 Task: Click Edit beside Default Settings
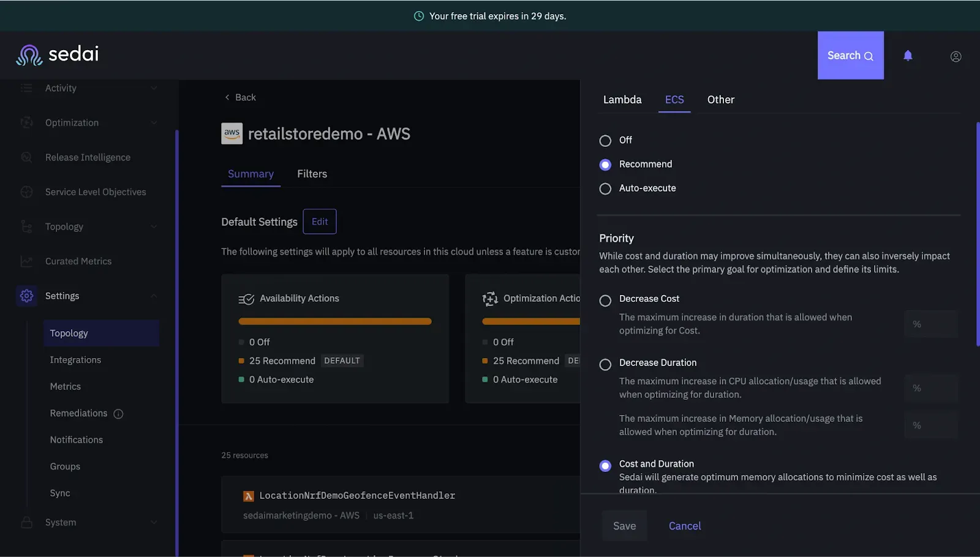click(x=320, y=222)
